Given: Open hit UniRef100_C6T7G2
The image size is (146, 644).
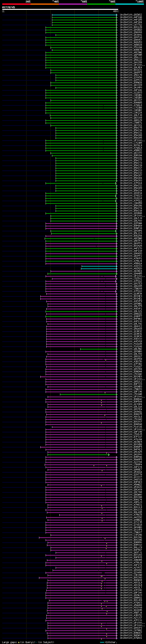Looking at the screenshot, I should 131,25.
